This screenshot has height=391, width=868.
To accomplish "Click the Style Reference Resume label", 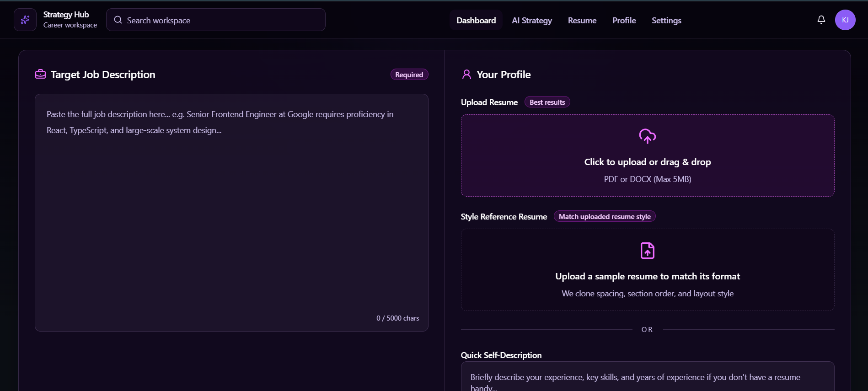I will (504, 217).
